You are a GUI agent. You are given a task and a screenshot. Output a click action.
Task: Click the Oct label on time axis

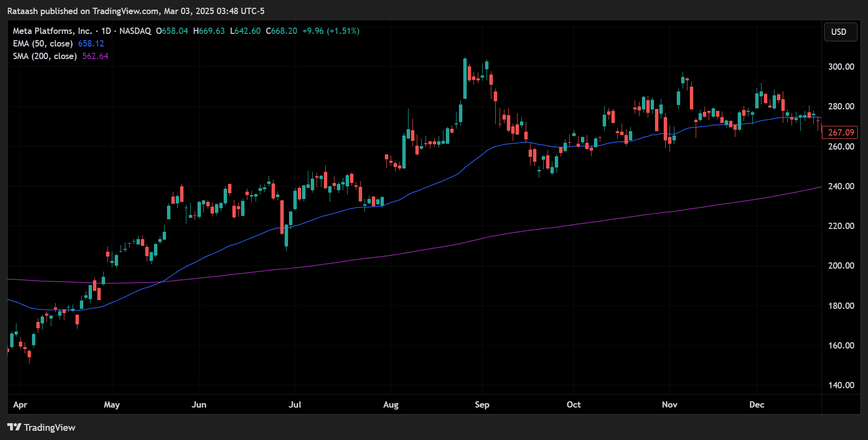574,405
